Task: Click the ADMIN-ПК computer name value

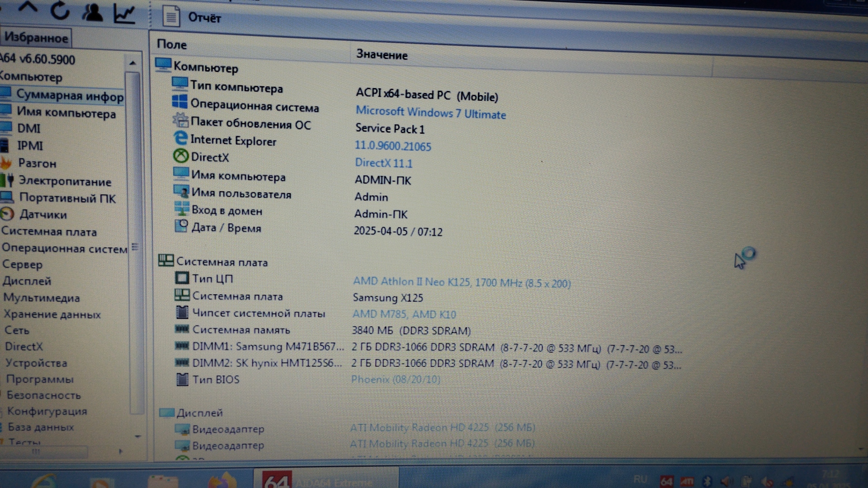Action: click(383, 180)
